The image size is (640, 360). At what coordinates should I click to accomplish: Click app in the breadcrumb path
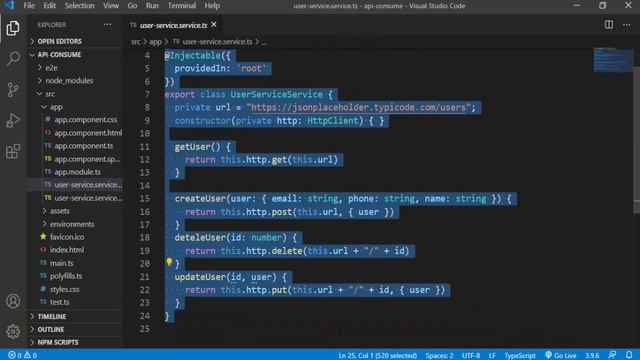tap(155, 42)
